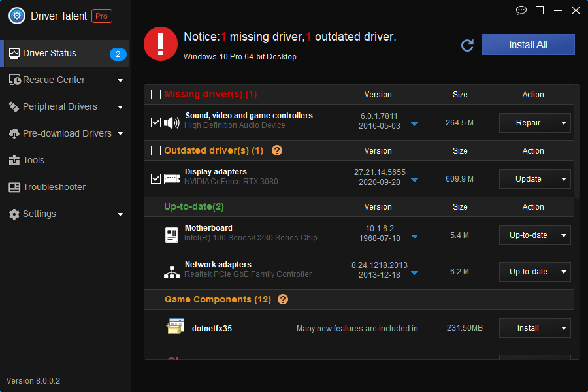Check the Missing driver(s) section checkbox
Viewport: 588px width, 392px height.
(155, 94)
